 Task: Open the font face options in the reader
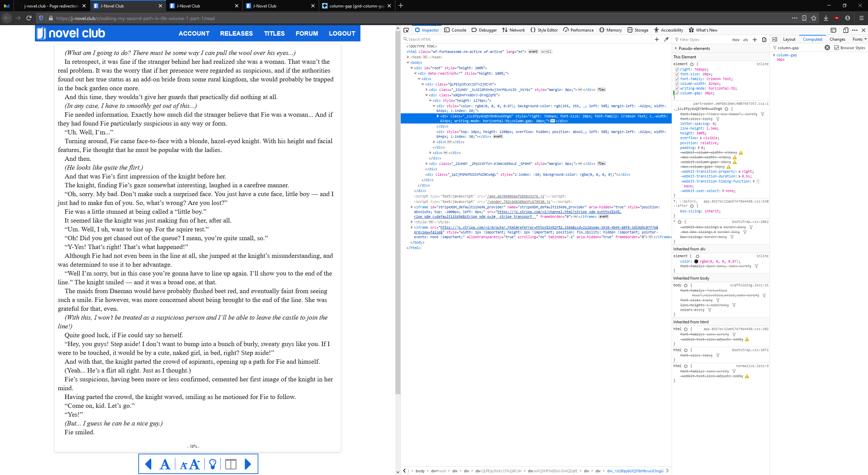(x=165, y=464)
